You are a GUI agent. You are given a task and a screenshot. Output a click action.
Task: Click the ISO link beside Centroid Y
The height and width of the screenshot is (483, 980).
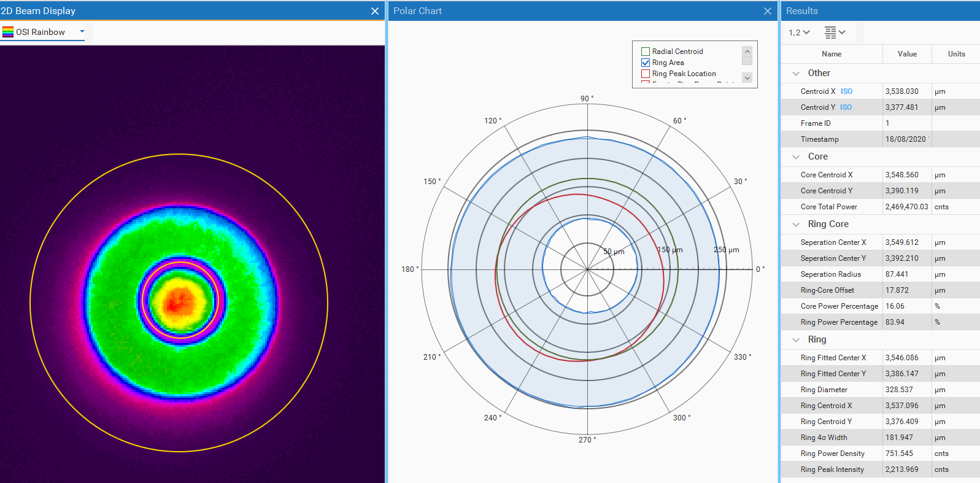tap(846, 107)
